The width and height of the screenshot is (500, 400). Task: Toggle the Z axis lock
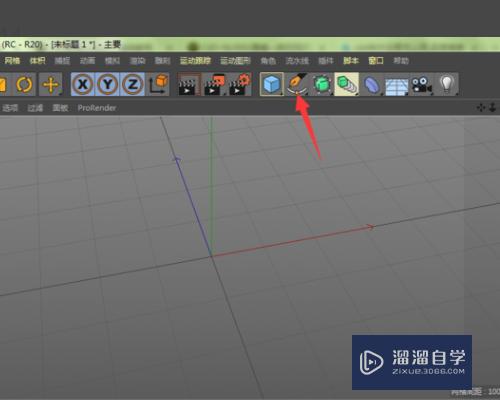[x=132, y=84]
